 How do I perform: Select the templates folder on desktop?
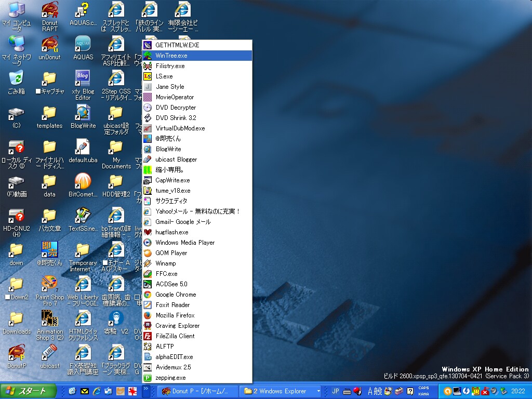(x=49, y=117)
